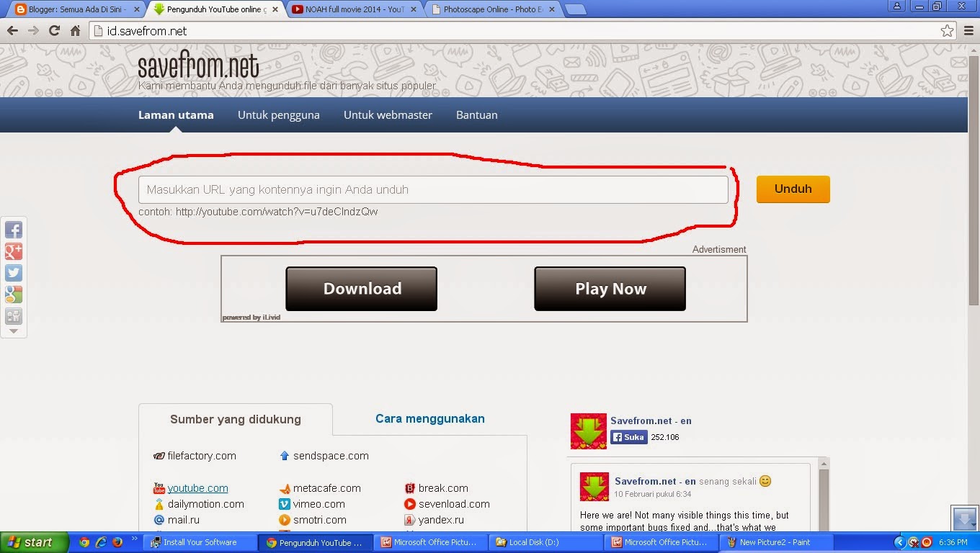The image size is (980, 553).
Task: Open the sevenload.com link
Action: pyautogui.click(x=454, y=504)
